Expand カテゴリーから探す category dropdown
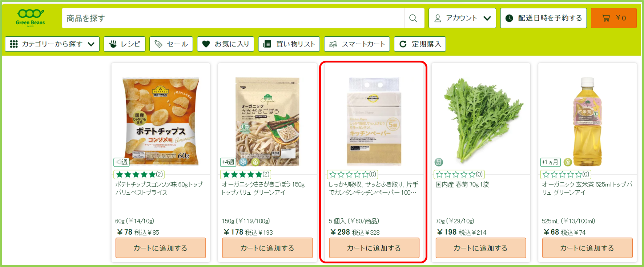 52,44
